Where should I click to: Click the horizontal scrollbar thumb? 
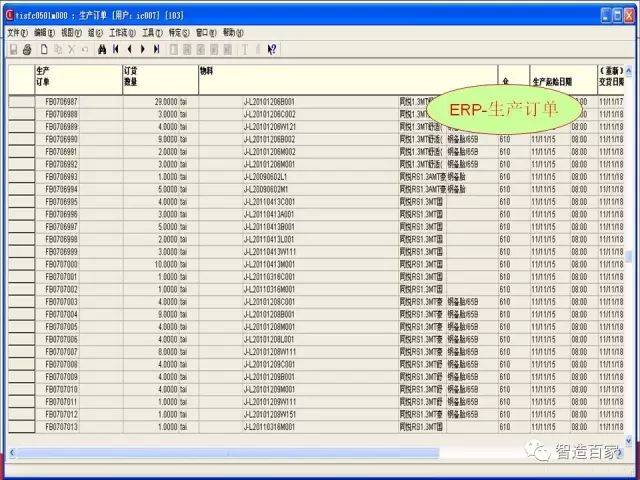228,452
